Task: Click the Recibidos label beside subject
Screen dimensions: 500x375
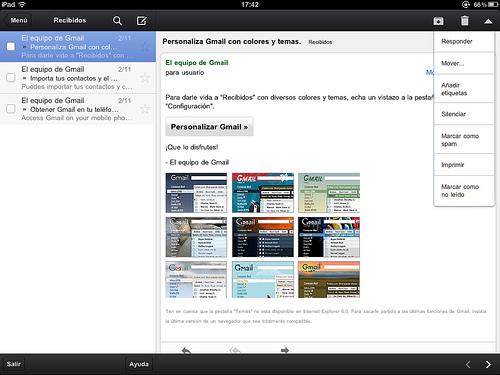Action: [320, 42]
